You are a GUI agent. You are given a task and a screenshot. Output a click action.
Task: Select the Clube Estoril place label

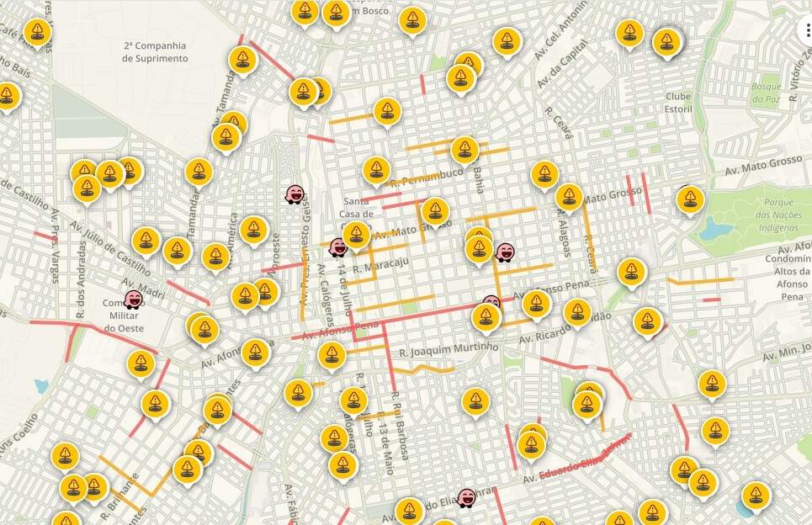pyautogui.click(x=677, y=102)
